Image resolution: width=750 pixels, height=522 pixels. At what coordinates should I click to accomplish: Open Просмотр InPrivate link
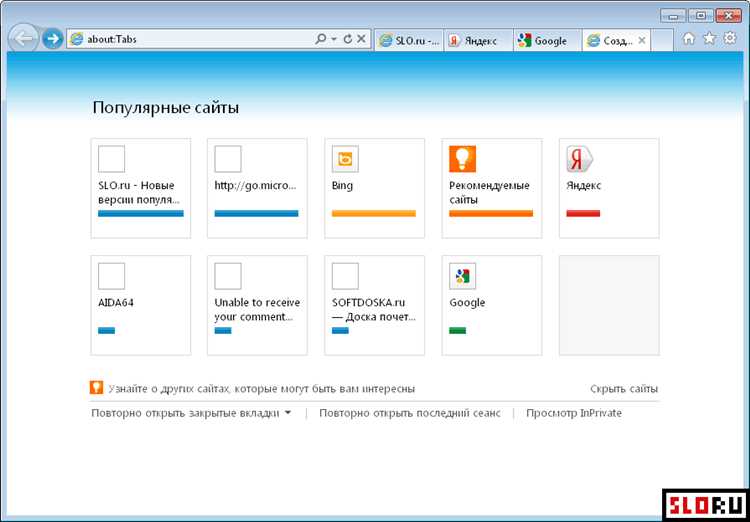click(573, 413)
